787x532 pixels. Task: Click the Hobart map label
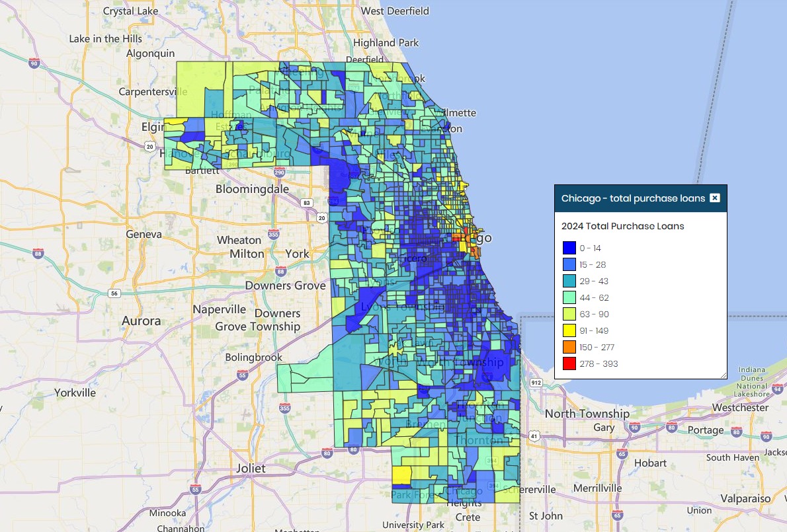click(651, 463)
